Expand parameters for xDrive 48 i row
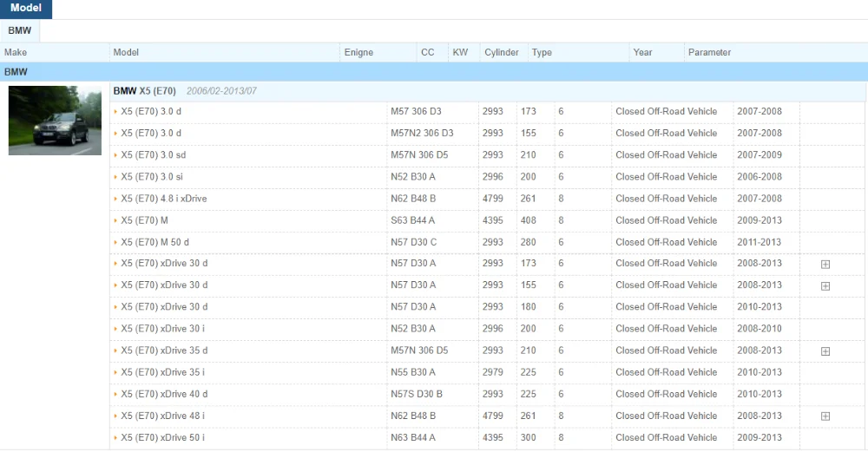 point(825,416)
